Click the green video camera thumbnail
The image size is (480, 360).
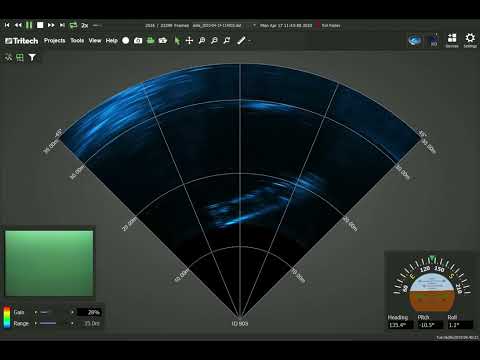pos(49,263)
